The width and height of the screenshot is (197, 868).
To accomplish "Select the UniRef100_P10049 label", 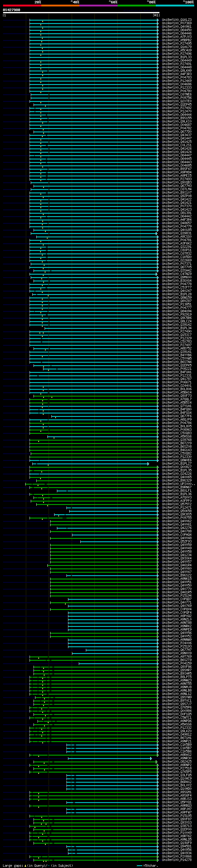I will point(177,833).
